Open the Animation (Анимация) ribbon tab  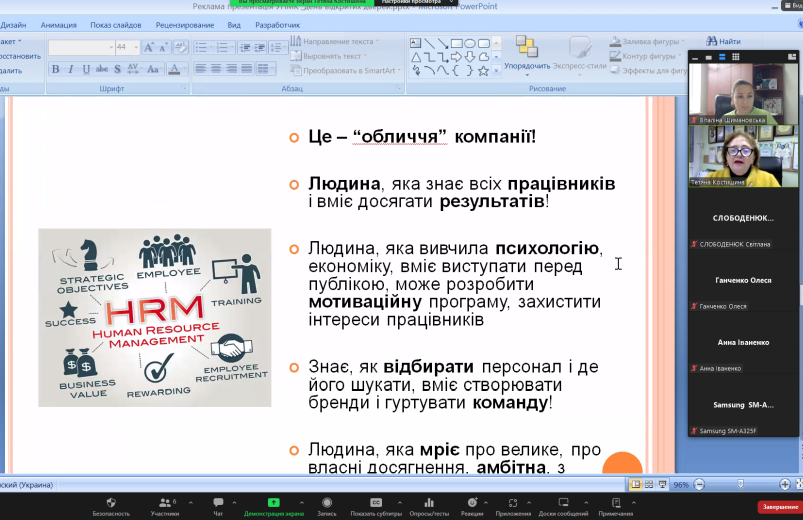coord(58,25)
